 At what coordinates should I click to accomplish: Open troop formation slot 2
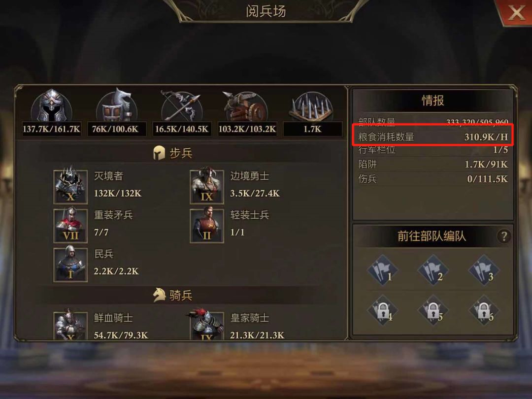click(x=433, y=270)
